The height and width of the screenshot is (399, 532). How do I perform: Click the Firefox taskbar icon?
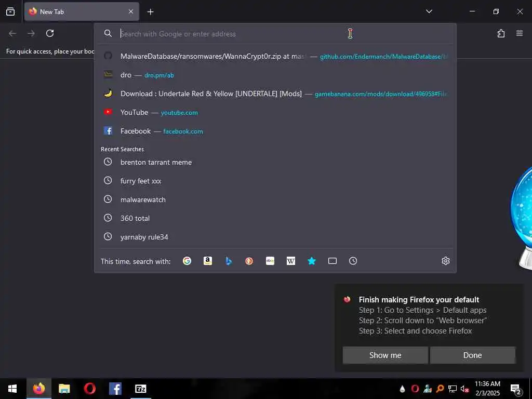pyautogui.click(x=38, y=389)
